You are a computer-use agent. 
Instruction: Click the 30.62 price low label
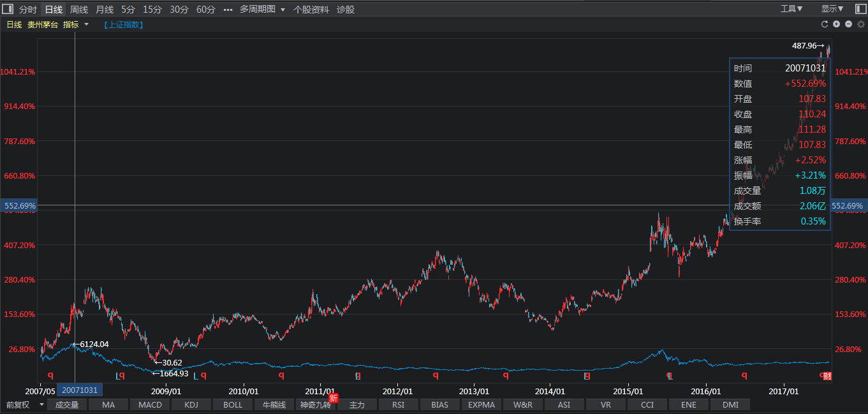coord(168,362)
